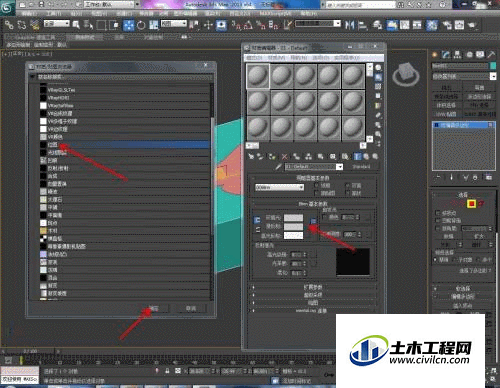The width and height of the screenshot is (500, 388).
Task: Toggle the 面贴图 face map checkbox
Action: click(x=317, y=193)
